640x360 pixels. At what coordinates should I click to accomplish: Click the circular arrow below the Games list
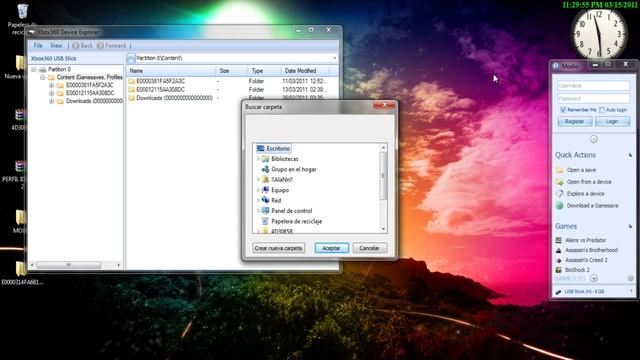(593, 278)
